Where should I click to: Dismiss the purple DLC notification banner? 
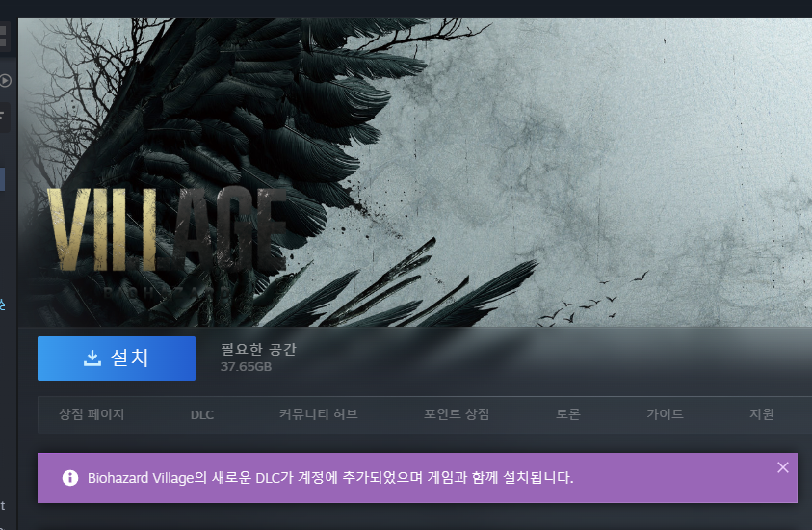pos(783,467)
